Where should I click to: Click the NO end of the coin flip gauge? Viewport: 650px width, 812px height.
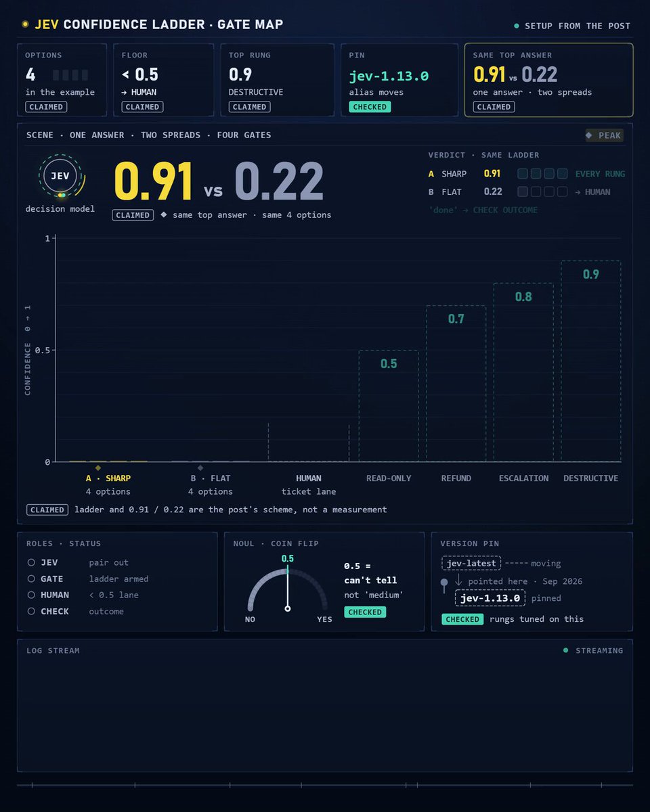250,619
